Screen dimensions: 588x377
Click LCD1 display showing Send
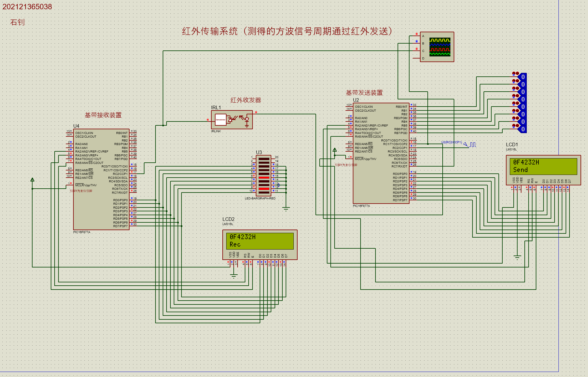point(543,166)
